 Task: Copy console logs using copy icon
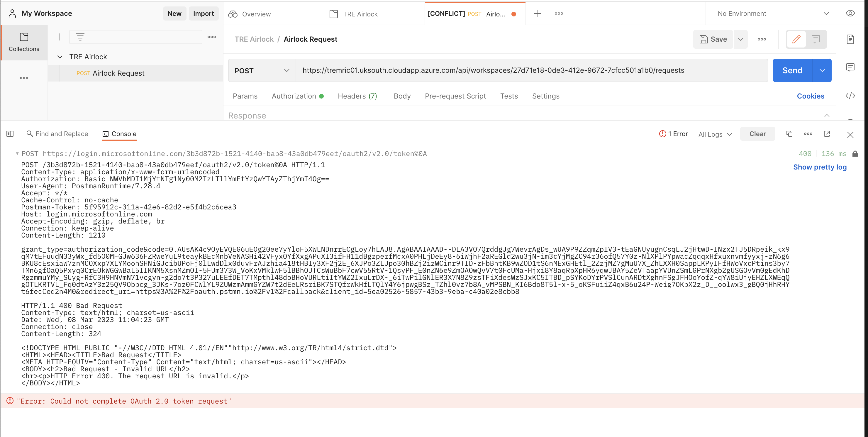789,134
